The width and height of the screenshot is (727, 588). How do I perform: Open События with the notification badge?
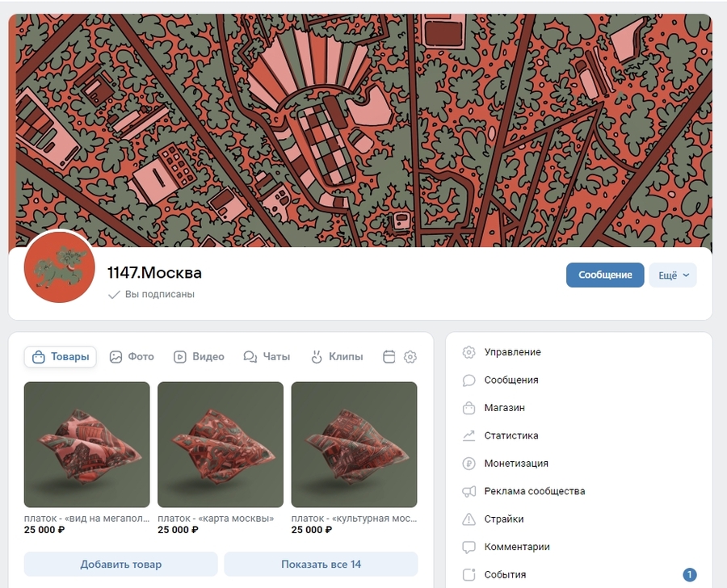[506, 574]
